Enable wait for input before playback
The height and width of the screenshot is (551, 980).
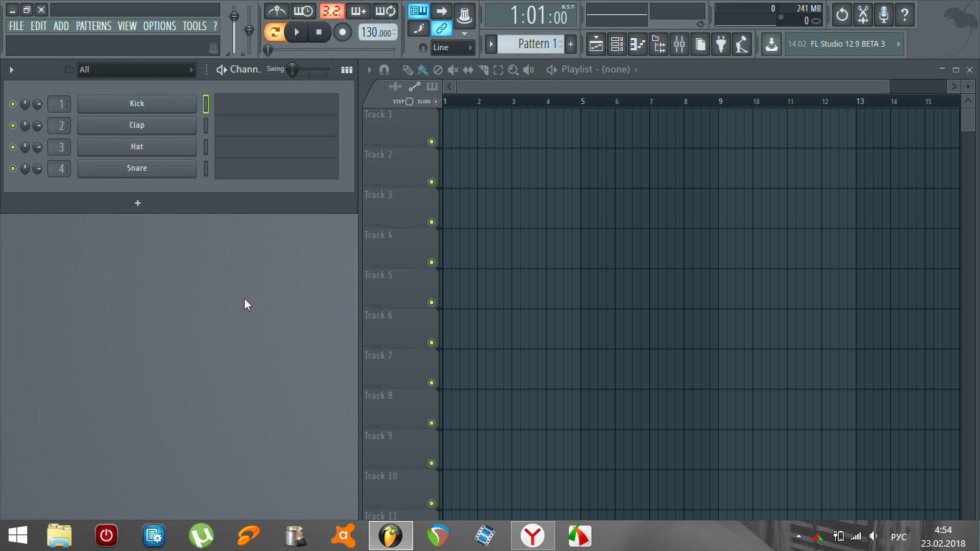pos(303,11)
